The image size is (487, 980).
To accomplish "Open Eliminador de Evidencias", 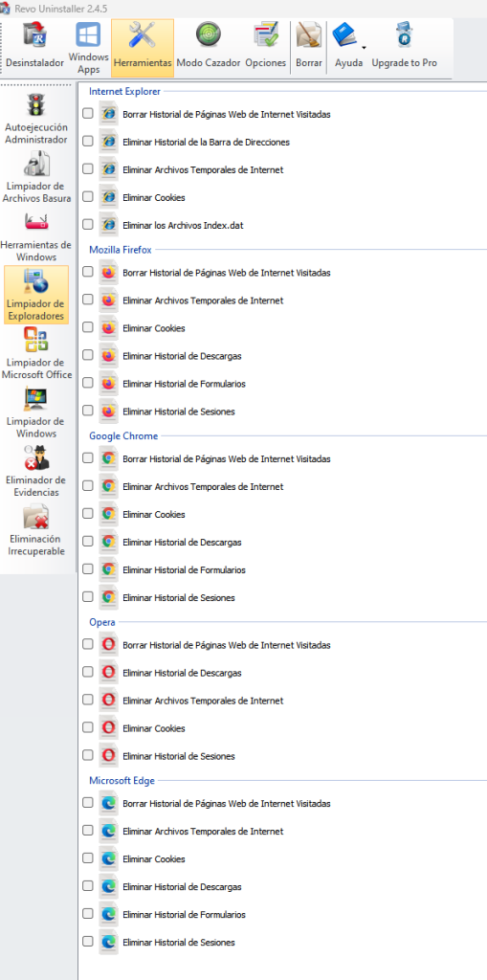I will coord(35,471).
